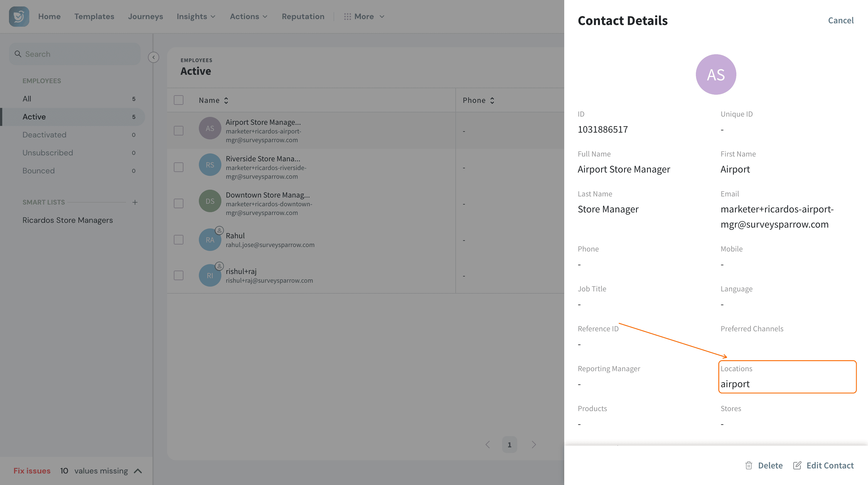
Task: Open the Actions dropdown menu
Action: (x=249, y=17)
